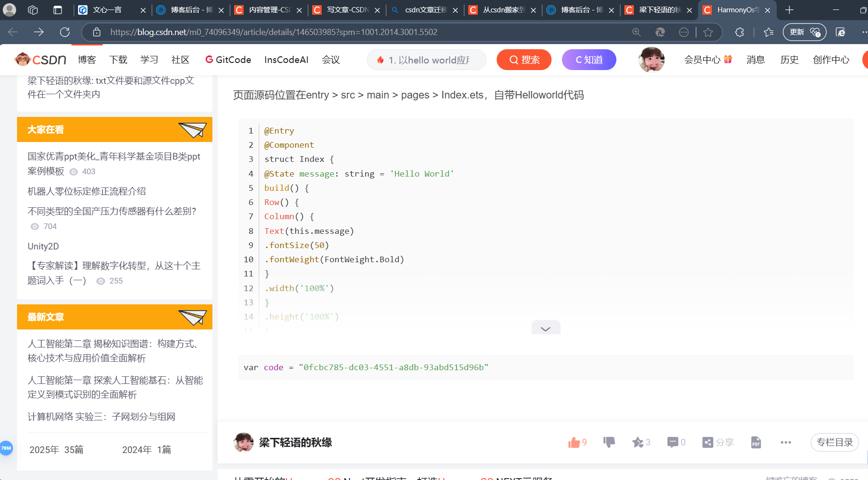
Task: Close the 文心一言 tab
Action: click(x=143, y=10)
